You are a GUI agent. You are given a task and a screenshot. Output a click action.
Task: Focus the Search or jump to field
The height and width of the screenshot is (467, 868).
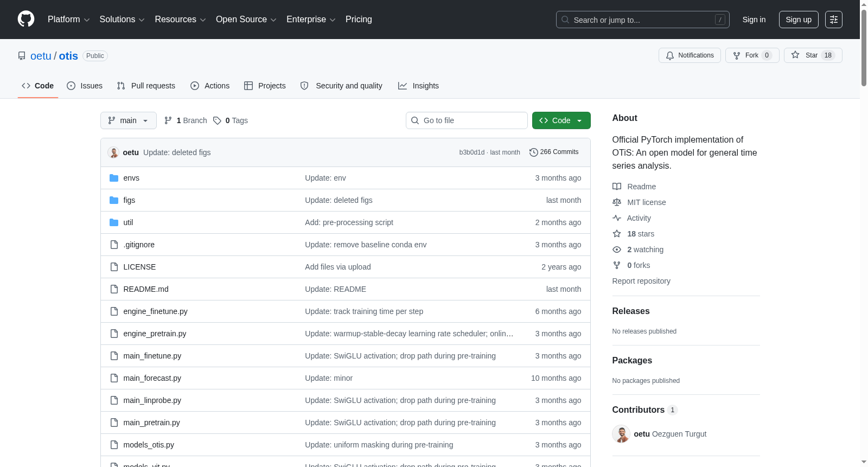click(643, 20)
